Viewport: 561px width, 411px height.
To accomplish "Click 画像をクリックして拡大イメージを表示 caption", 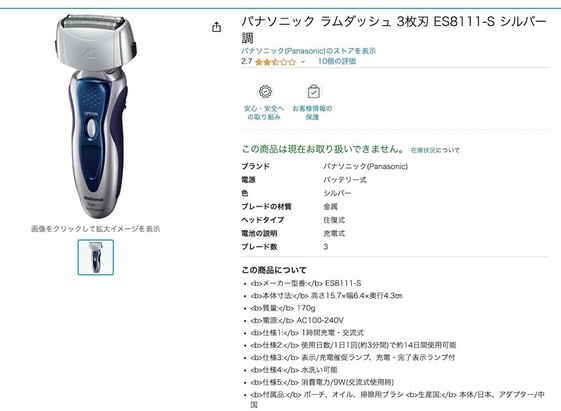I will coord(95,229).
